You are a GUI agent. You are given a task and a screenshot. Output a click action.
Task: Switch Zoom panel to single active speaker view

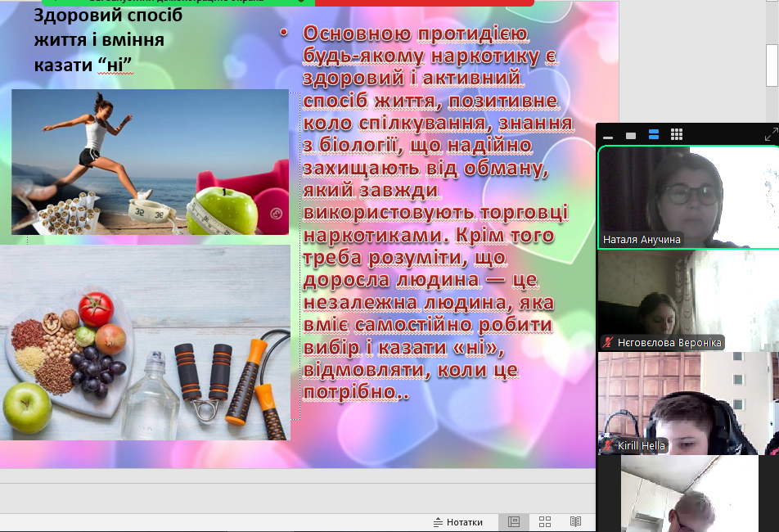pos(631,136)
